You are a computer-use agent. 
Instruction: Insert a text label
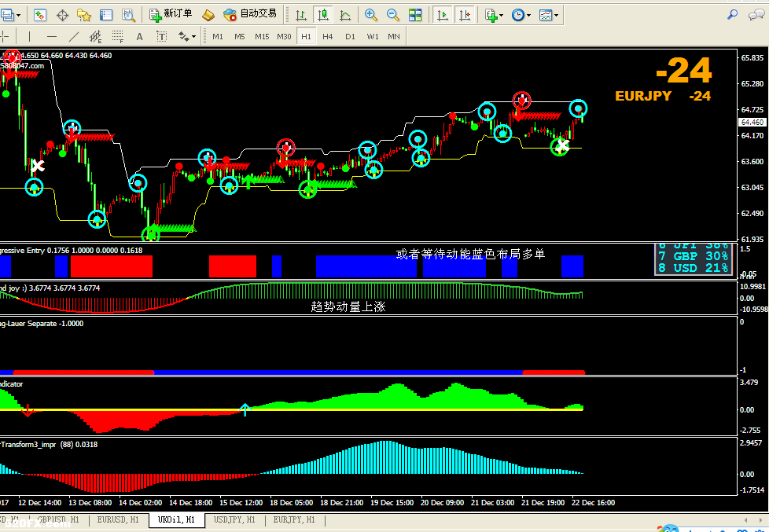161,36
